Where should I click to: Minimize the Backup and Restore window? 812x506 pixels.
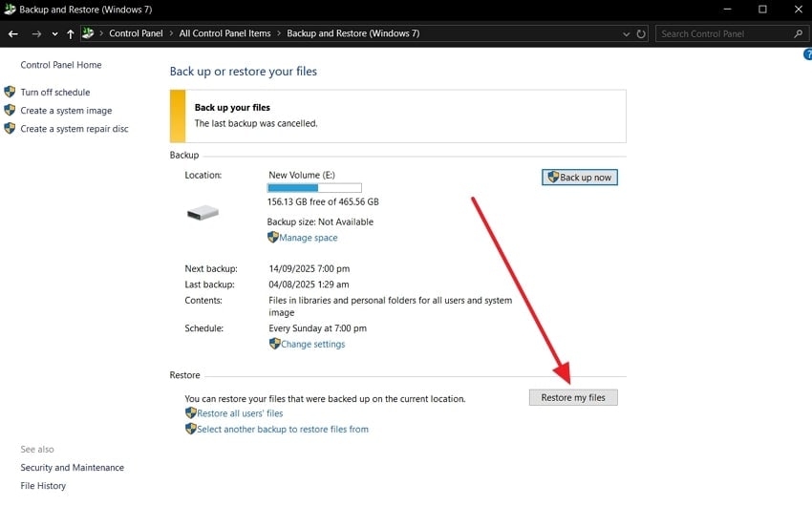click(727, 10)
